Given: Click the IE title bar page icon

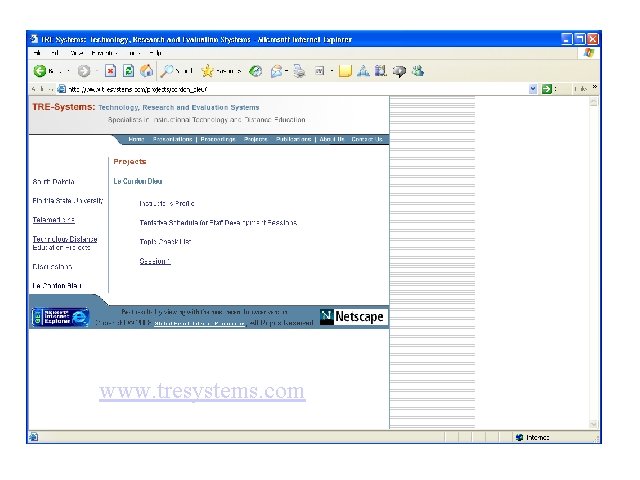Looking at the screenshot, I should click(34, 39).
